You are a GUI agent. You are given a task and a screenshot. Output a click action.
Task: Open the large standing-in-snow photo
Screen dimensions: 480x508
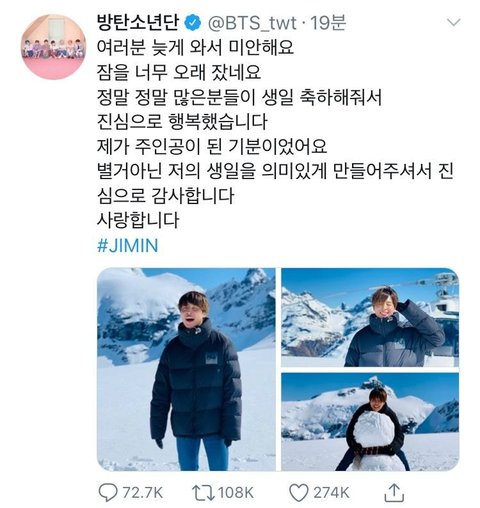pos(186,369)
